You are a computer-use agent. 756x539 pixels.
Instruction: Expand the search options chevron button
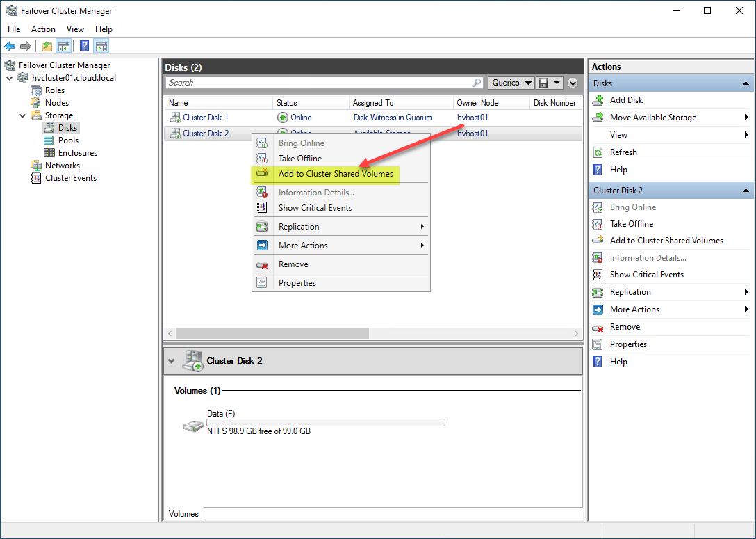(x=573, y=83)
